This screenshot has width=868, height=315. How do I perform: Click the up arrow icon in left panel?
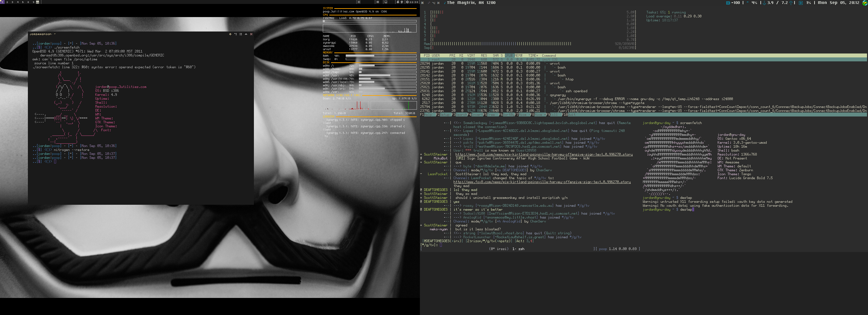coord(402,2)
